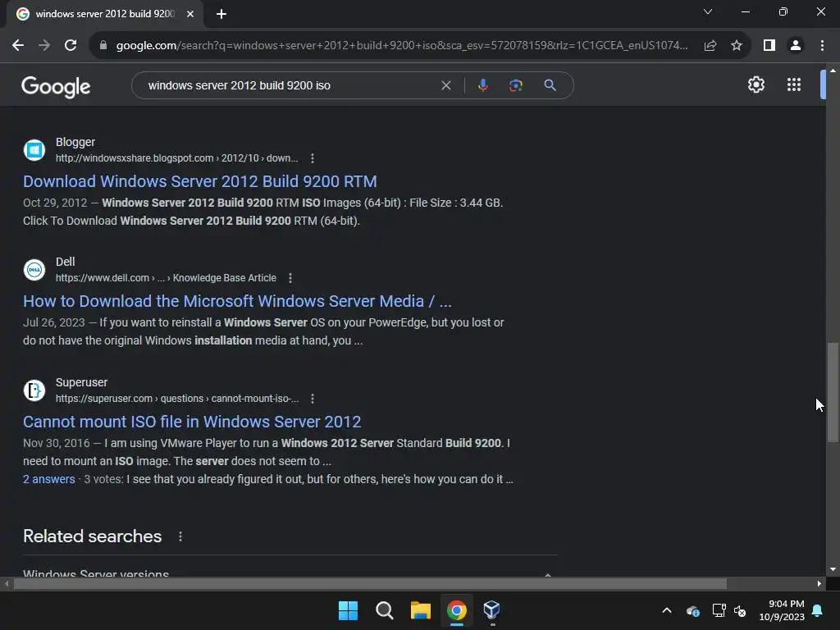Share this page with the share icon
The image size is (840, 630).
pos(710,46)
